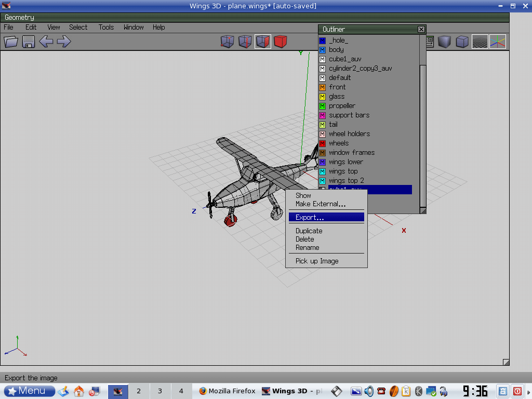Click the Undo left arrow icon

(46, 42)
